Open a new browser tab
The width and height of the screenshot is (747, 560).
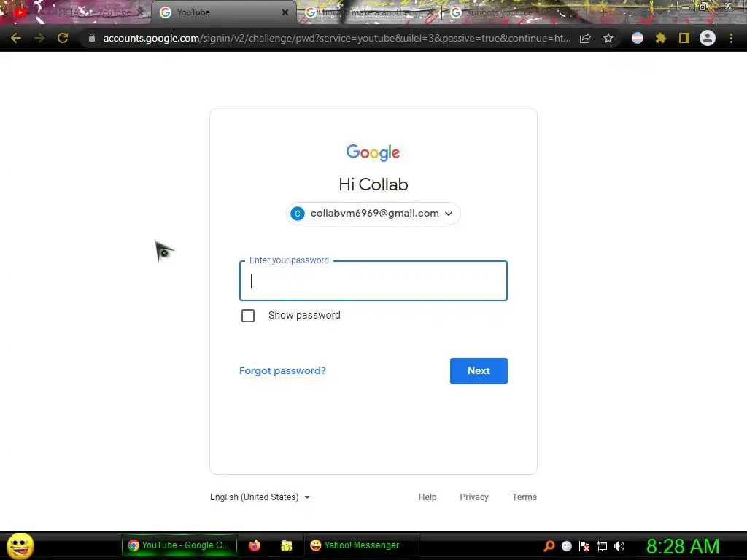pyautogui.click(x=603, y=12)
